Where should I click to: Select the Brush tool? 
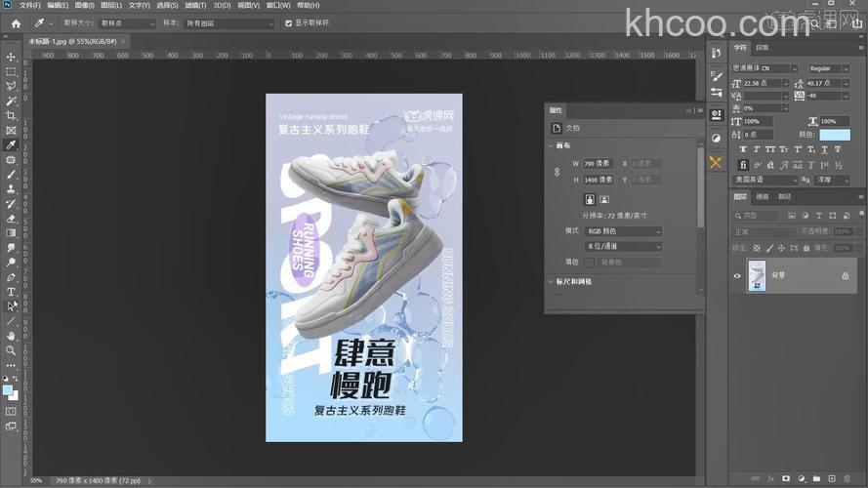click(11, 175)
